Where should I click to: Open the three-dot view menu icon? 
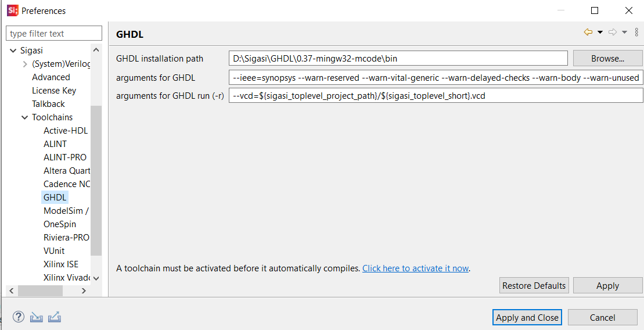(636, 32)
